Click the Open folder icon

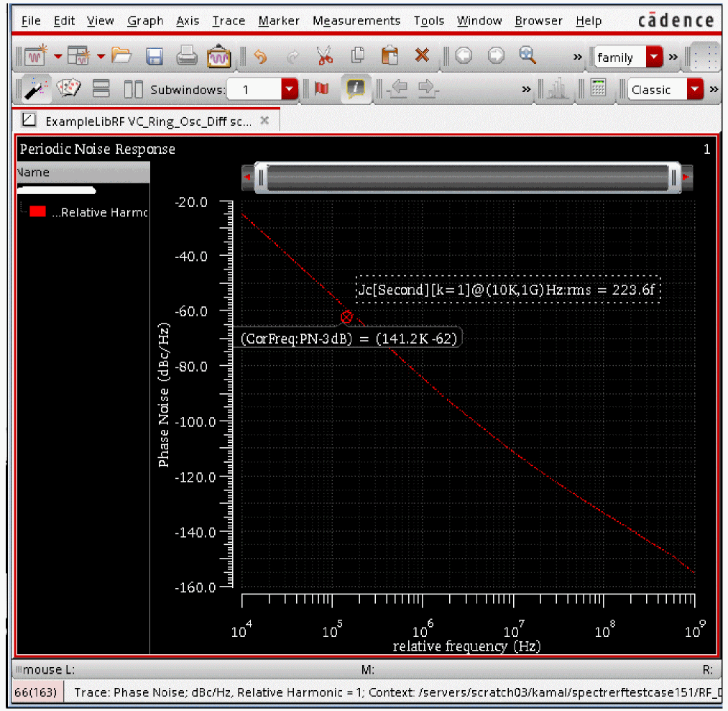coord(121,55)
